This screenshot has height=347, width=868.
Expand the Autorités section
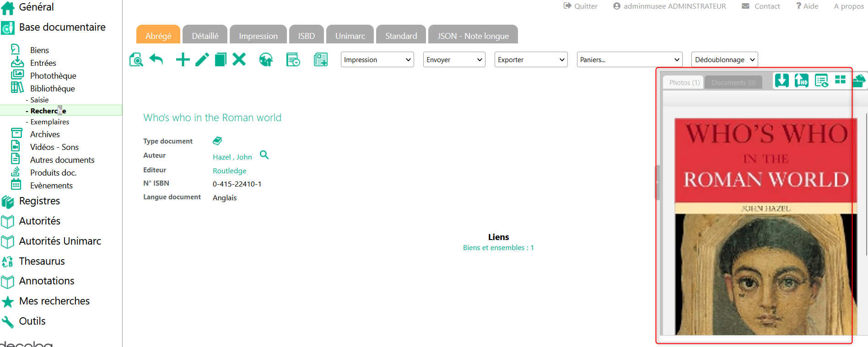(x=40, y=221)
